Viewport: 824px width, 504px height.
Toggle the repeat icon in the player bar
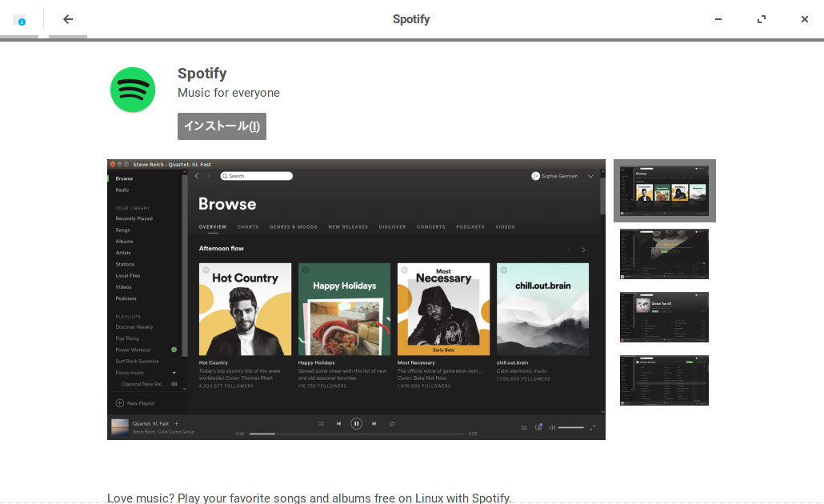tap(392, 424)
